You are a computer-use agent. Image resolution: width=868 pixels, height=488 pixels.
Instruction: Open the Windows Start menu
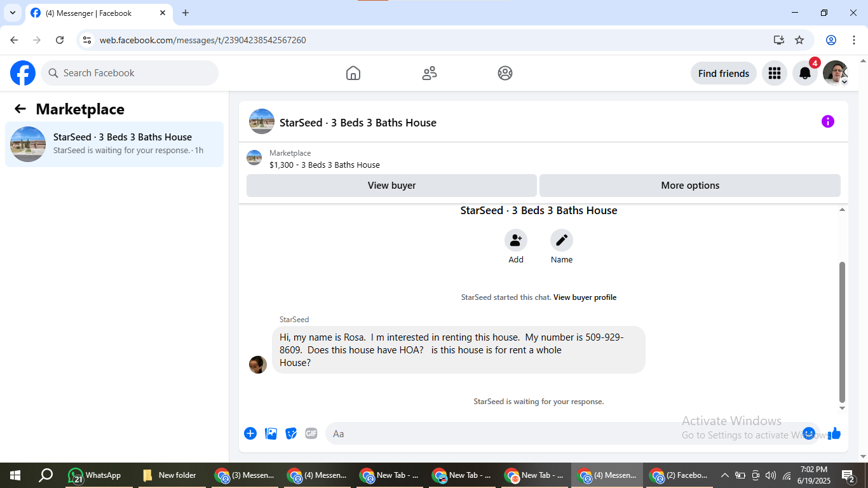(x=15, y=475)
